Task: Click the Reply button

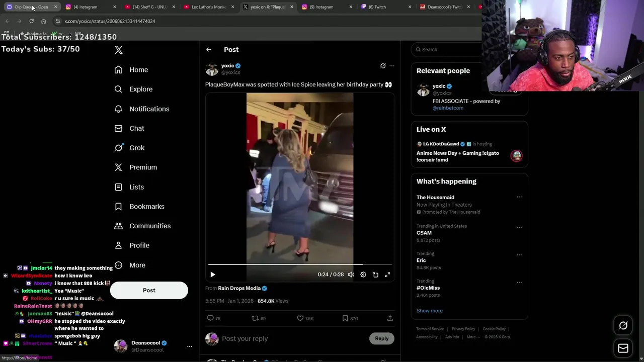Action: tap(382, 338)
